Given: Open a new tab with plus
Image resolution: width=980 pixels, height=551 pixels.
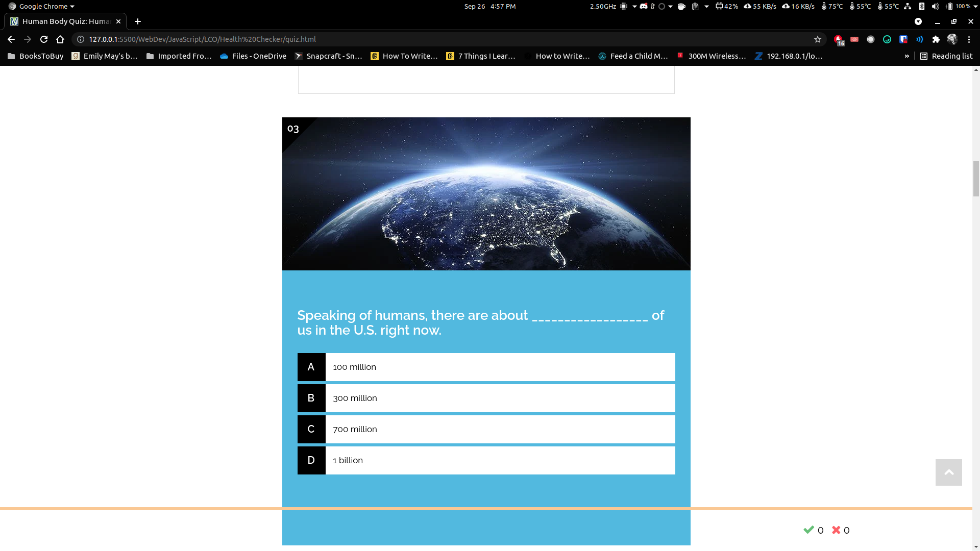Looking at the screenshot, I should [137, 21].
